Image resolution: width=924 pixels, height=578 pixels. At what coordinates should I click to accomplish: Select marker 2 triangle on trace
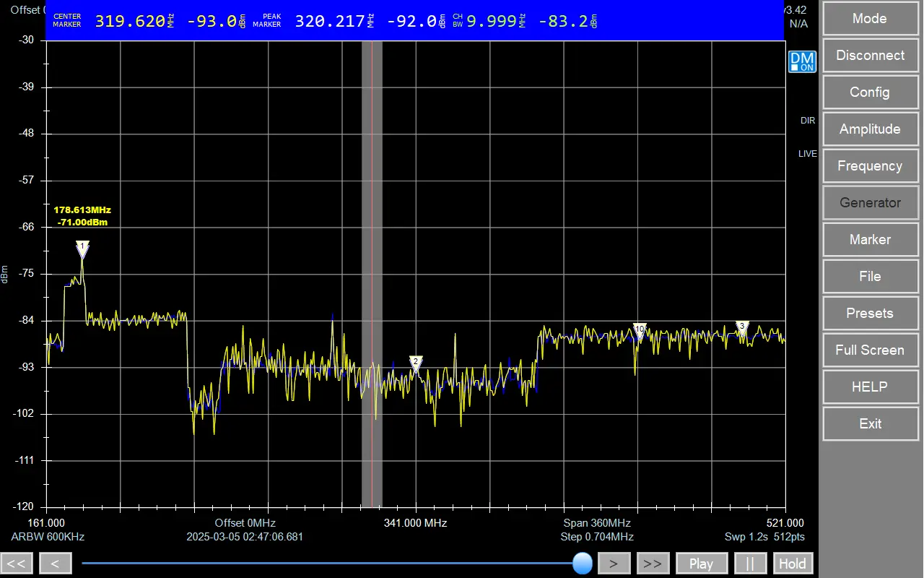pyautogui.click(x=416, y=361)
